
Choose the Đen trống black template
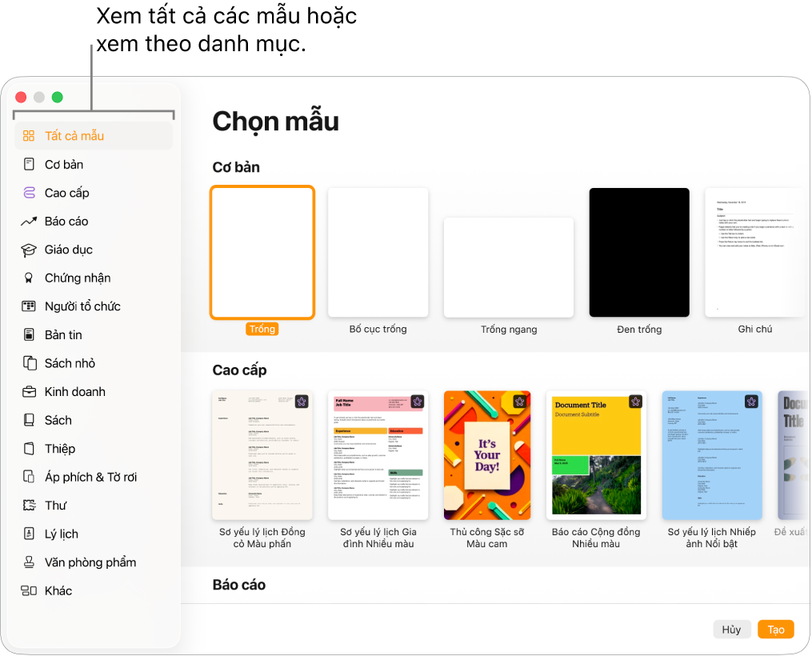pyautogui.click(x=639, y=253)
